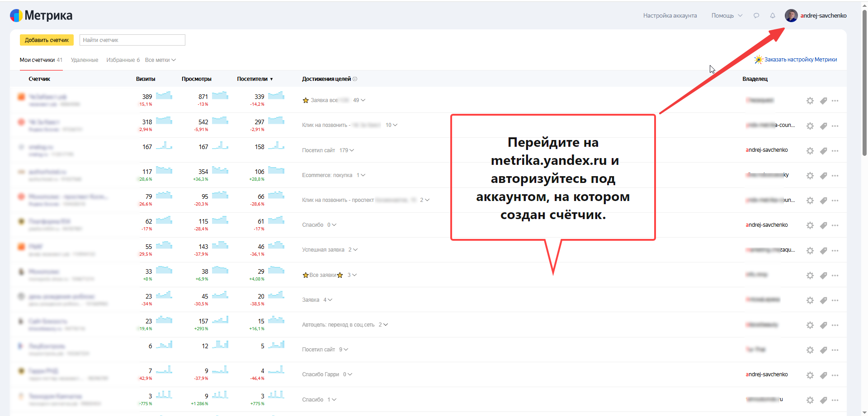Click the andrej-savchenko profile avatar
868x416 pixels.
coord(791,15)
